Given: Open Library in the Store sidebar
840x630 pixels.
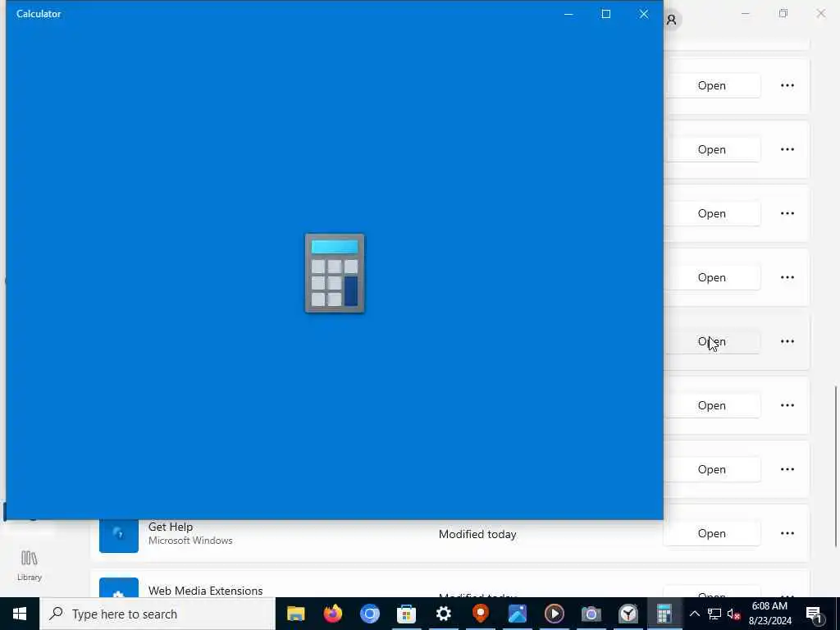Looking at the screenshot, I should [30, 566].
